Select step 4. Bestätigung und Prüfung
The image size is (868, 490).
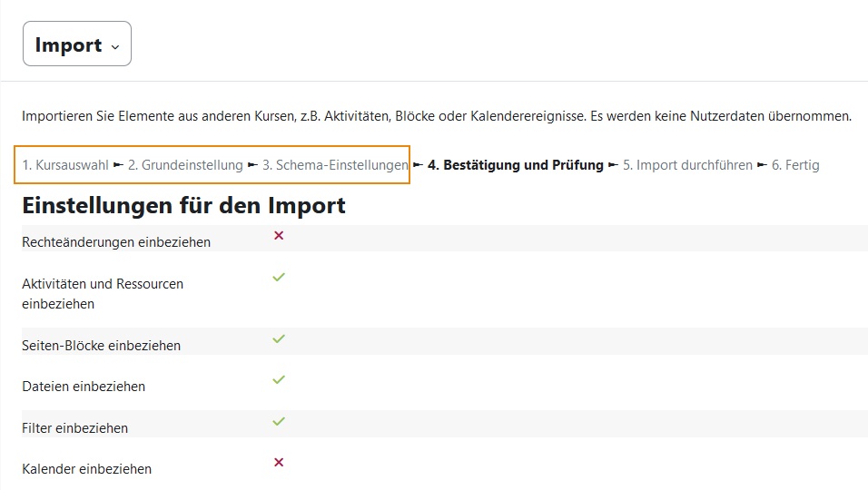point(516,165)
